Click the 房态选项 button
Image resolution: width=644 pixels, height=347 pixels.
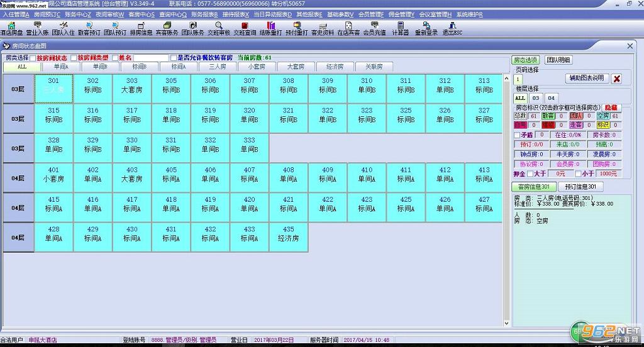[x=525, y=60]
